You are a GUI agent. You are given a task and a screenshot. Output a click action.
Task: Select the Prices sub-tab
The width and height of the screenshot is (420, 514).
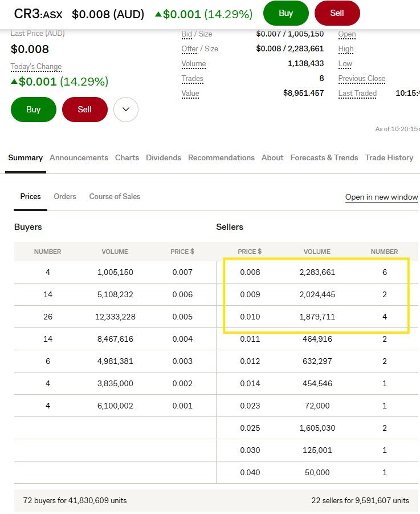(30, 196)
